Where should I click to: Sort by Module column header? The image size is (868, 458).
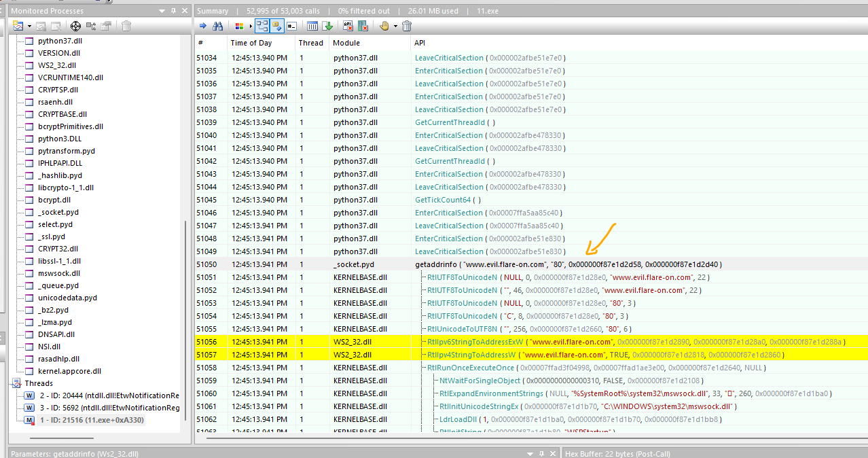[x=369, y=43]
